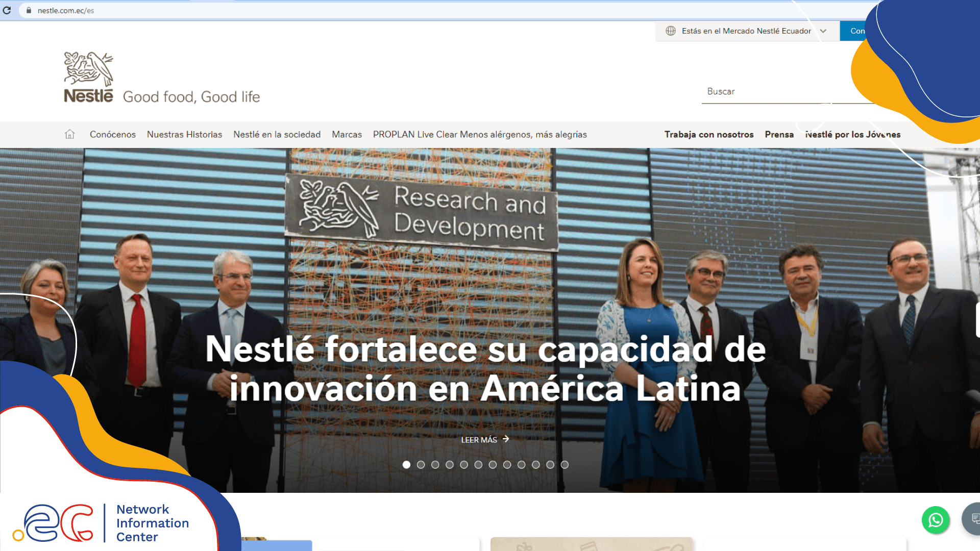
Task: Click the globe icon beside the market selector
Action: coord(671,31)
